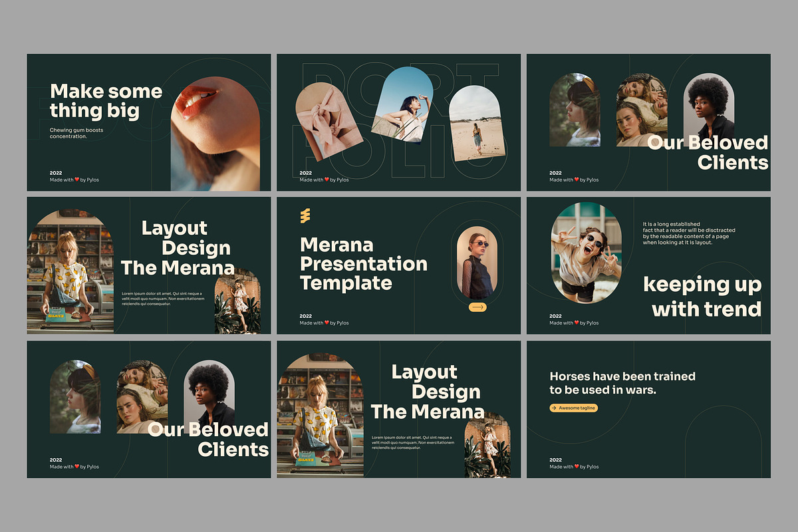Screen dimensions: 798x532
Task: Select the beach walker arch photo
Action: (x=477, y=124)
